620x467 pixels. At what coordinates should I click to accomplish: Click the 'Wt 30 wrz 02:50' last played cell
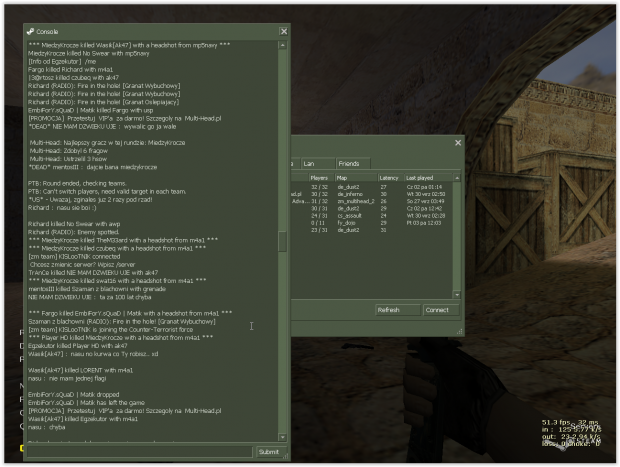coord(426,194)
